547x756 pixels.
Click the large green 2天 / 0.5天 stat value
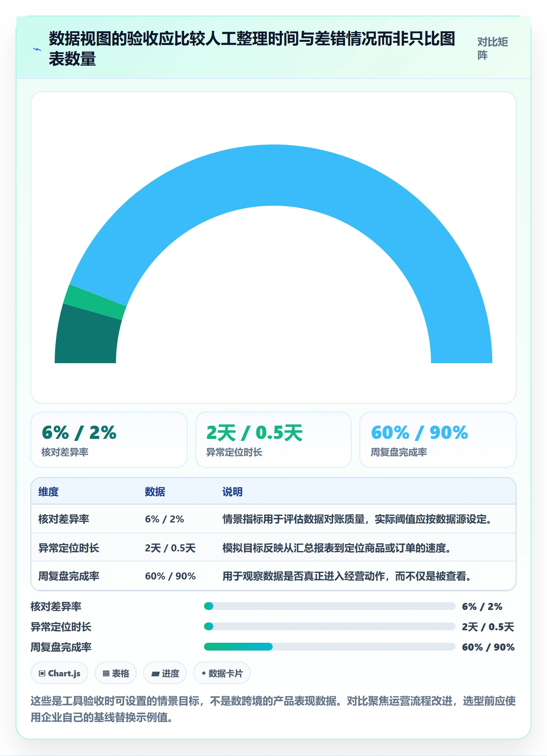(254, 433)
